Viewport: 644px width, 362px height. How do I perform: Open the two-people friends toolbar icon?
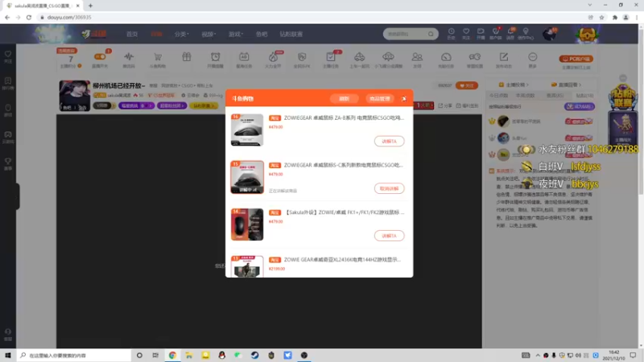point(417,57)
